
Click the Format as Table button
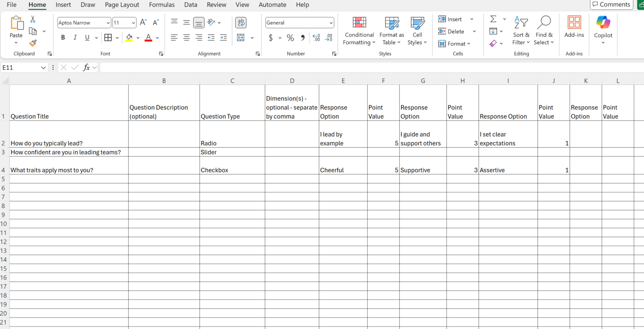[392, 31]
